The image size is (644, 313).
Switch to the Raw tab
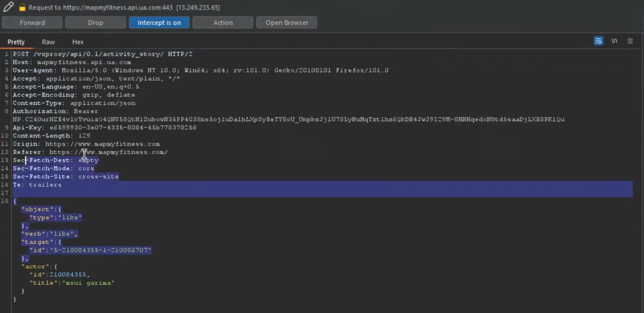[x=48, y=42]
